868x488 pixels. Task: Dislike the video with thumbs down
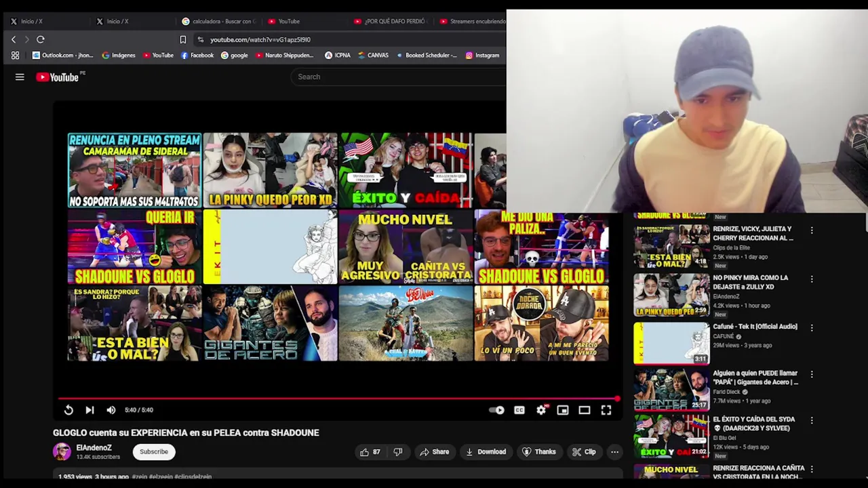coord(398,452)
